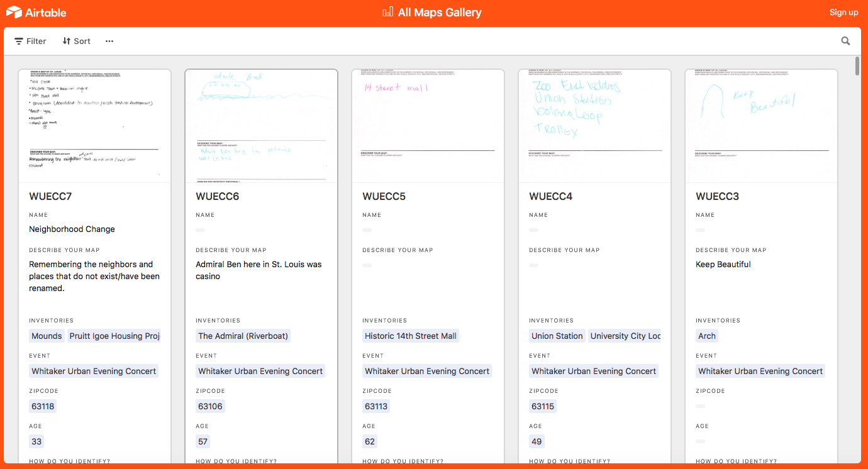Click zipcode 63115

tap(543, 406)
